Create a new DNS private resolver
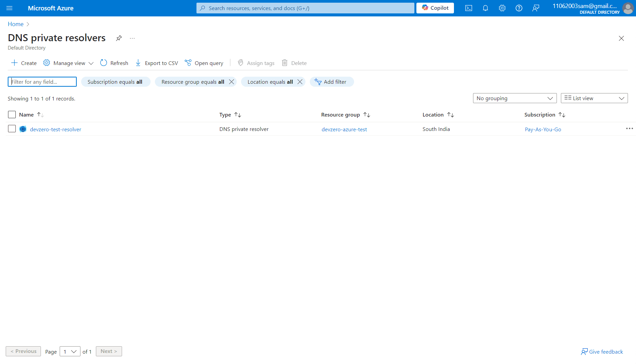The width and height of the screenshot is (636, 364). (23, 63)
